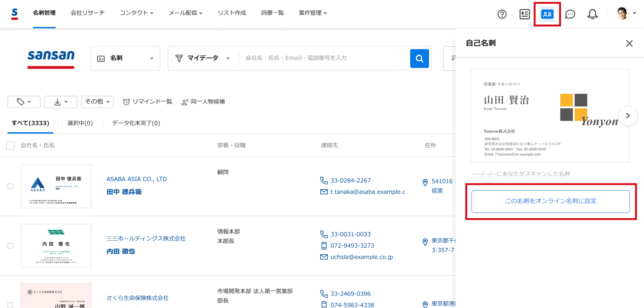Screen dimensions: 644x308
Task: Open リマインド一覧 alarm clock link
Action: pos(147,102)
